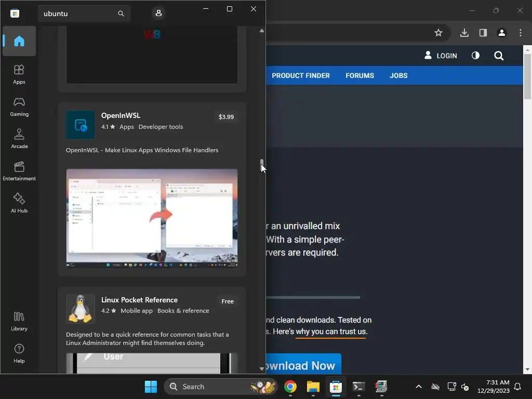Open the Arcade section in Store
The width and height of the screenshot is (532, 399).
click(19, 139)
